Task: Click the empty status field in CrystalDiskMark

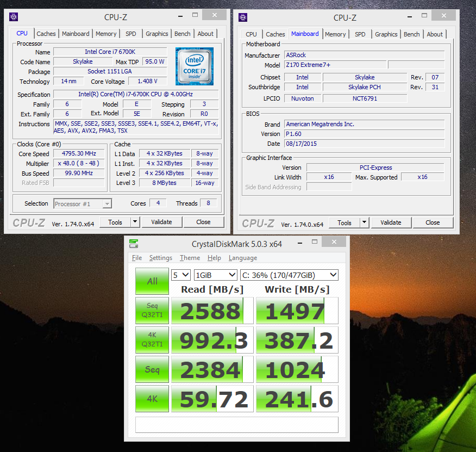Action: (x=237, y=425)
